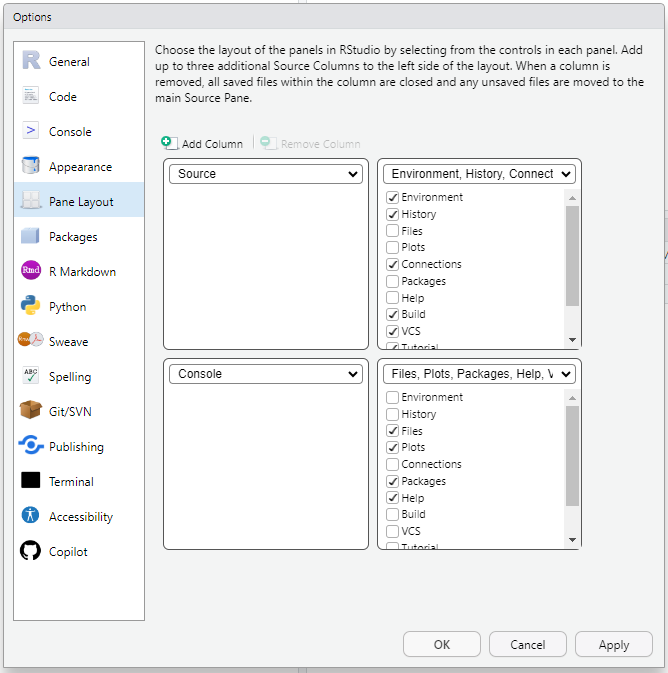This screenshot has height=673, width=668.
Task: Click the Git/SVN box icon
Action: click(x=31, y=411)
